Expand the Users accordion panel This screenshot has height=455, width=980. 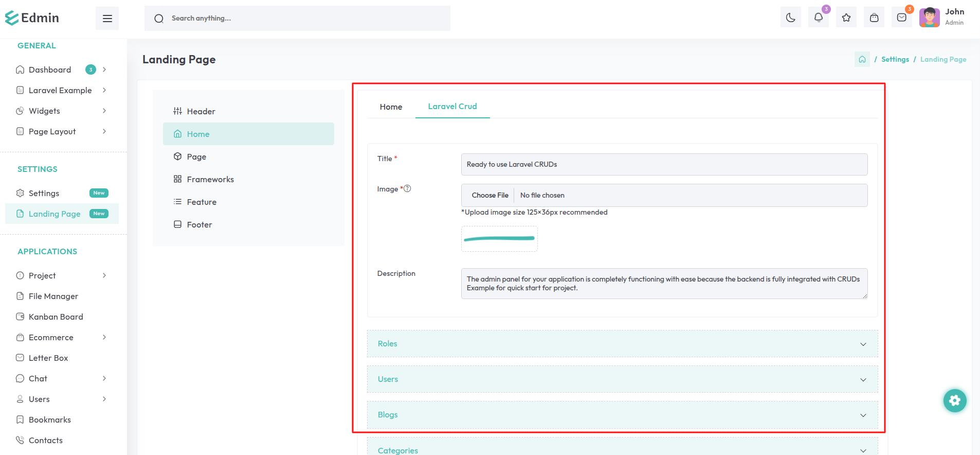622,379
